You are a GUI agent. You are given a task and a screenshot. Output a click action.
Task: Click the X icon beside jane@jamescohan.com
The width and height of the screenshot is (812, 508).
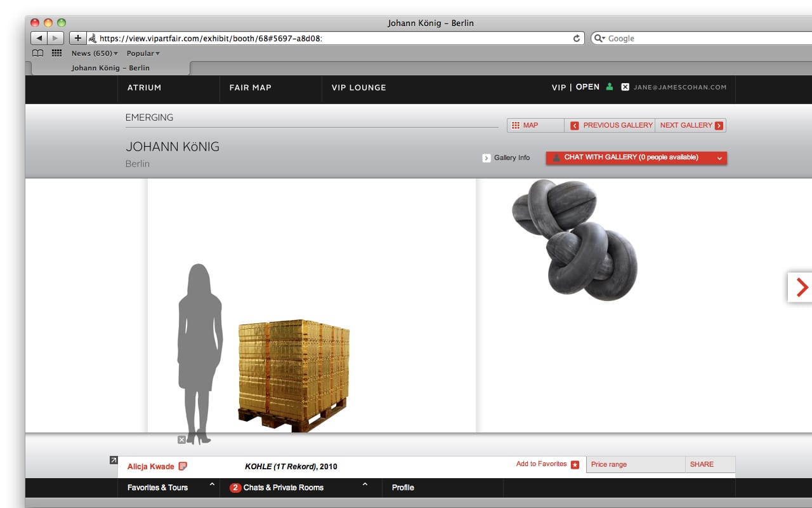(x=625, y=87)
